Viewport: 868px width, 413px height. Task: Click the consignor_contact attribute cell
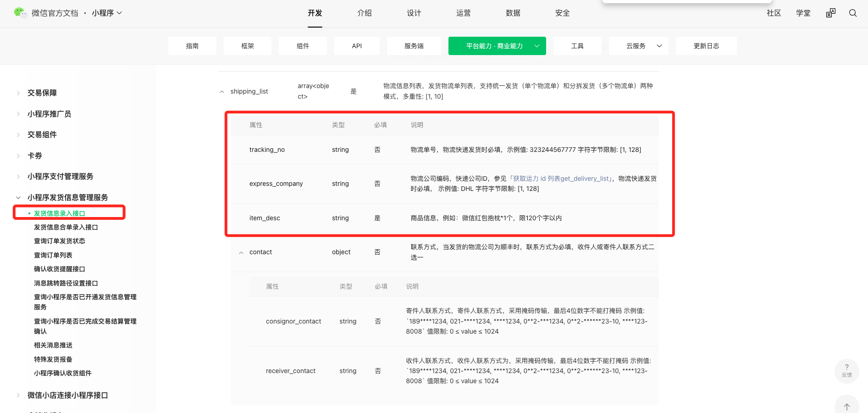293,321
